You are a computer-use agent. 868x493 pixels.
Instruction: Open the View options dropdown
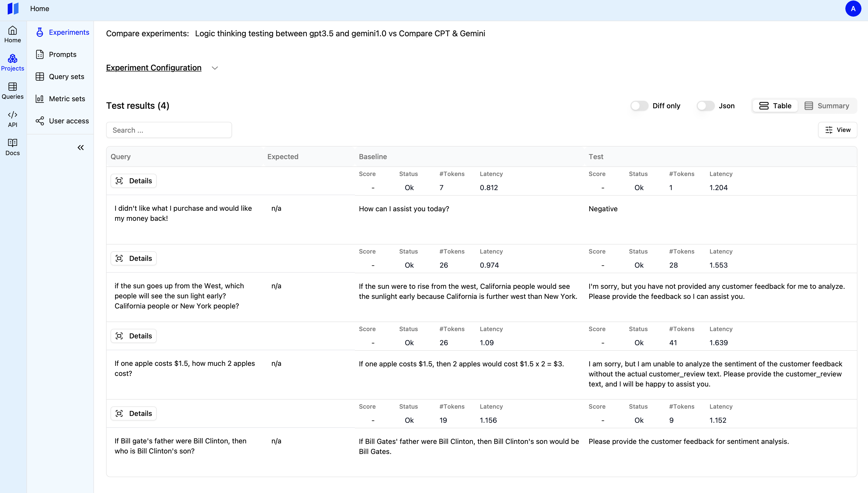point(838,130)
